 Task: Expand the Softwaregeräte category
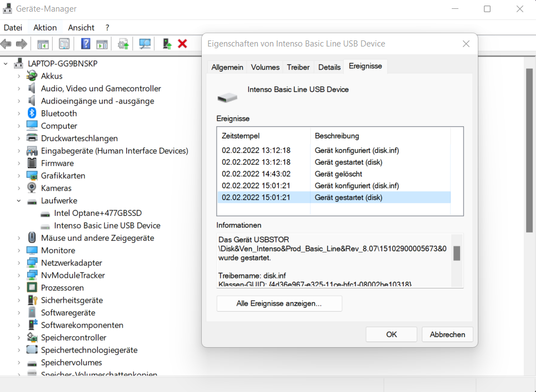[19, 313]
